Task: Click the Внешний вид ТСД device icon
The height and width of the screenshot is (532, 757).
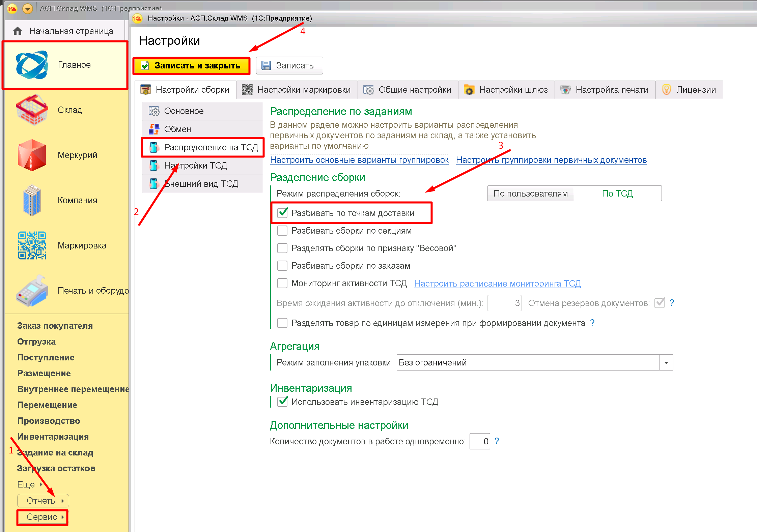Action: (154, 184)
